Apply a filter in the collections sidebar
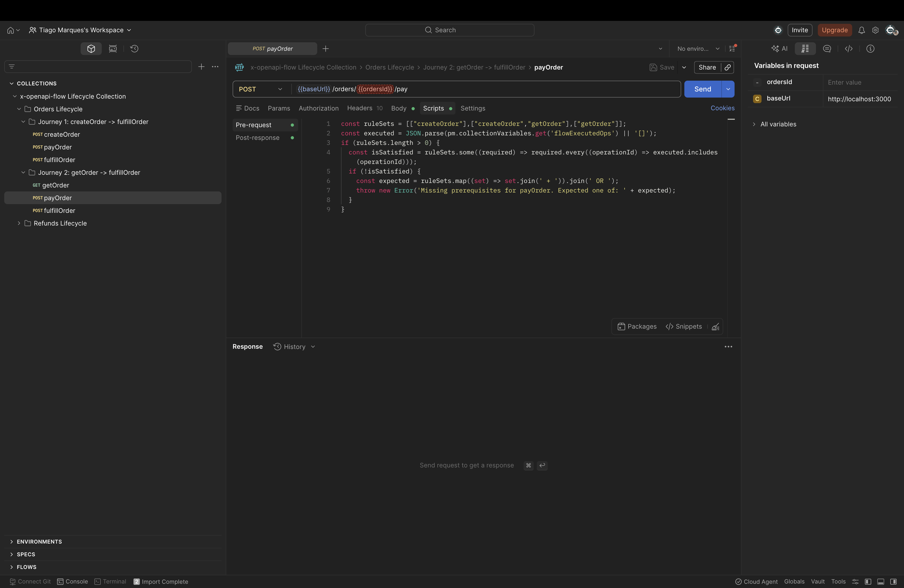 (x=11, y=66)
